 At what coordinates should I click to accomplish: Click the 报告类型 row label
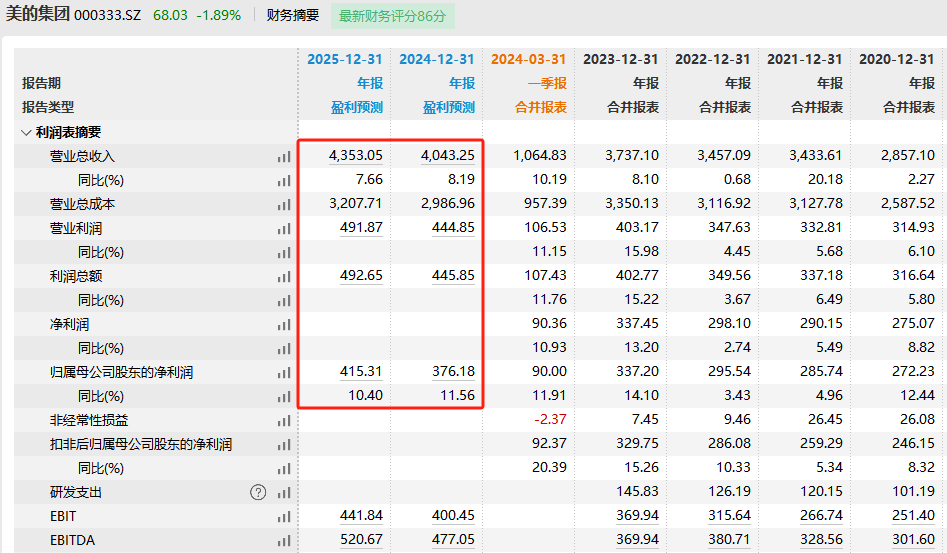click(x=48, y=107)
